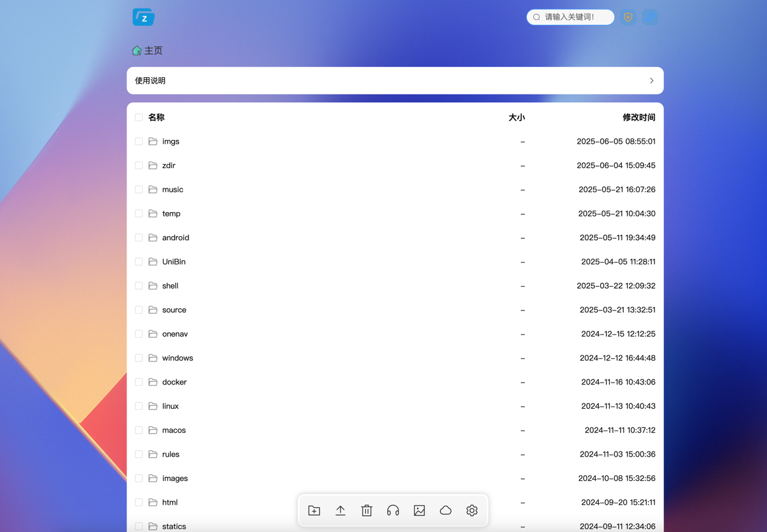767x532 pixels.
Task: Sort by 修改时间 column header
Action: pos(639,118)
